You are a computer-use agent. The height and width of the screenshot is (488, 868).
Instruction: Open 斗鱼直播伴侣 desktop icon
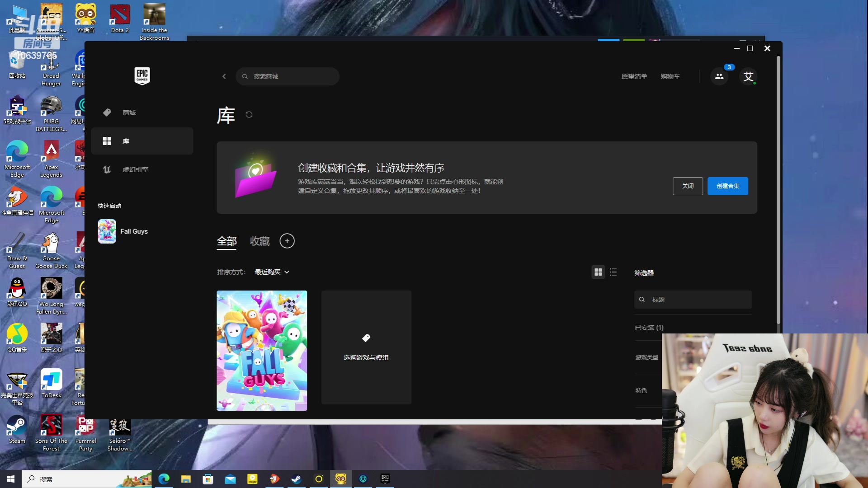coord(17,201)
